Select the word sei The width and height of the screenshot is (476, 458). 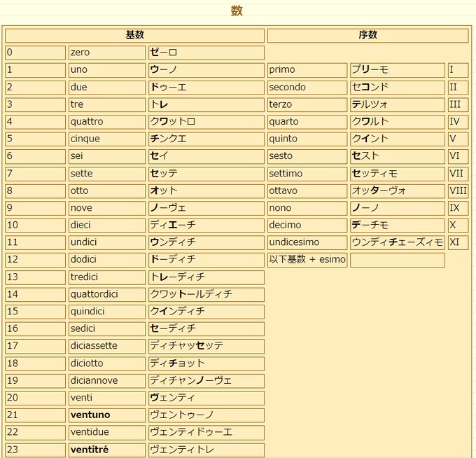76,155
